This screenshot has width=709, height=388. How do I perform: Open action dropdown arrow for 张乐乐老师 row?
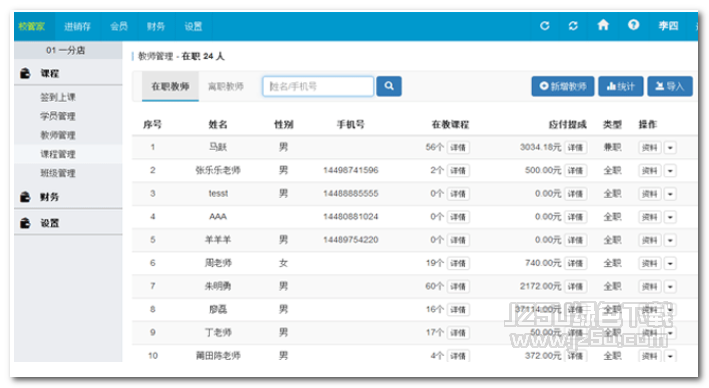[x=670, y=170]
